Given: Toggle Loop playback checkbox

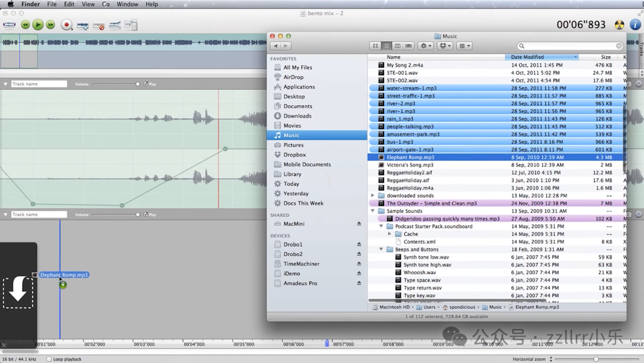Looking at the screenshot, I should (49, 359).
